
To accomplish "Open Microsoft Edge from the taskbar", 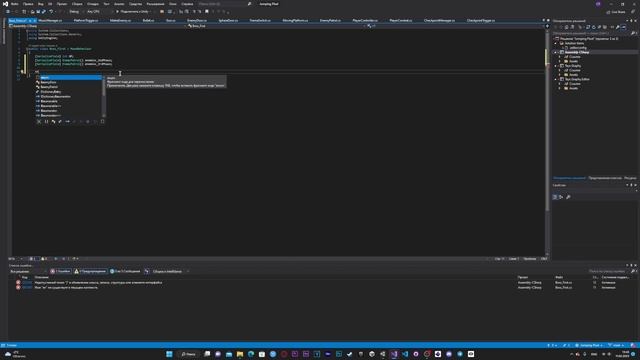I will tap(251, 354).
